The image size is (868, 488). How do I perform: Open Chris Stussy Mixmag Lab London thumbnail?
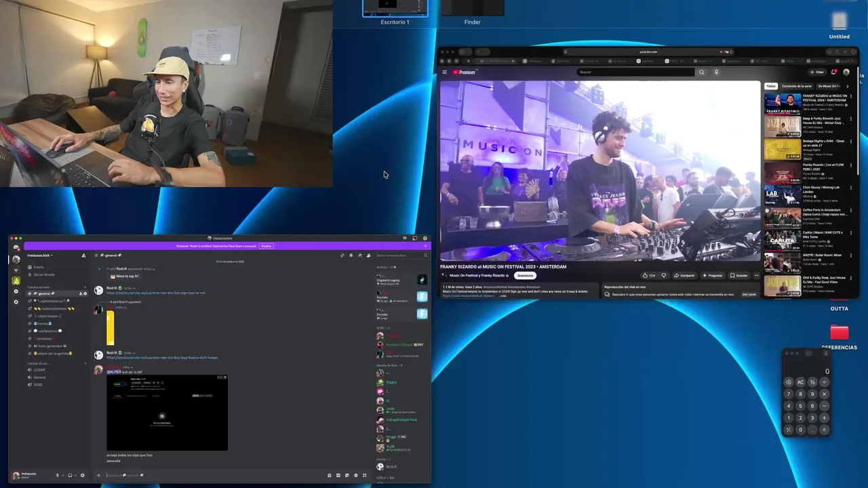(x=783, y=195)
